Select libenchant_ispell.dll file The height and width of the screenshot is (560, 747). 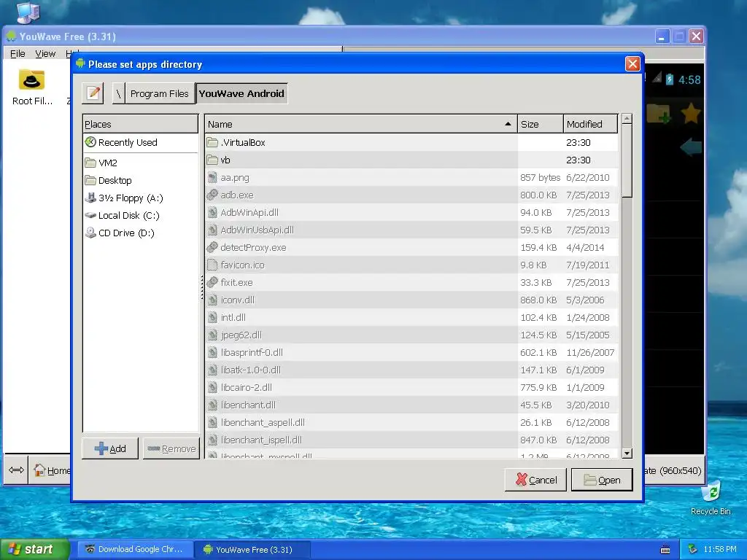pyautogui.click(x=412, y=440)
